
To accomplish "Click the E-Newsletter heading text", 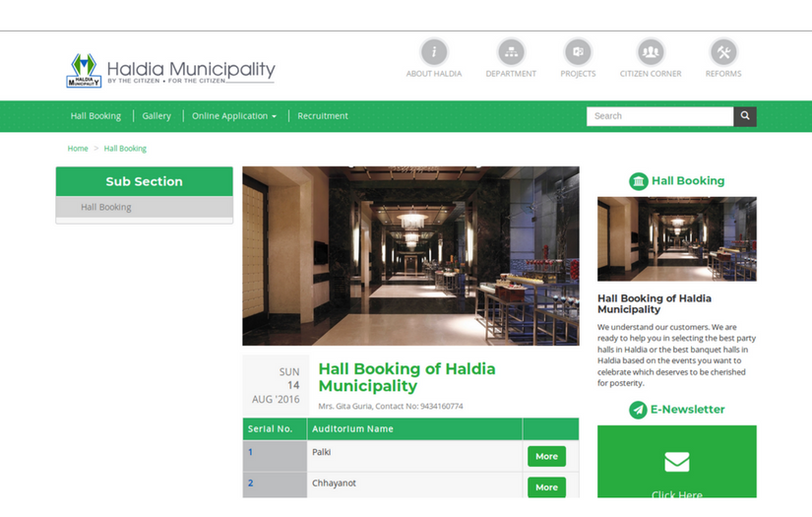I will [687, 410].
